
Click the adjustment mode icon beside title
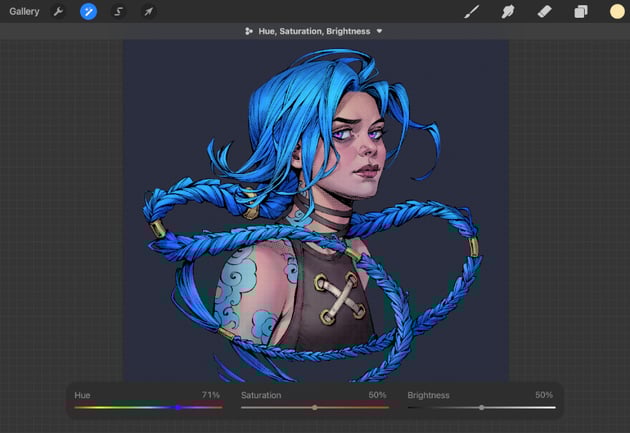pos(249,31)
